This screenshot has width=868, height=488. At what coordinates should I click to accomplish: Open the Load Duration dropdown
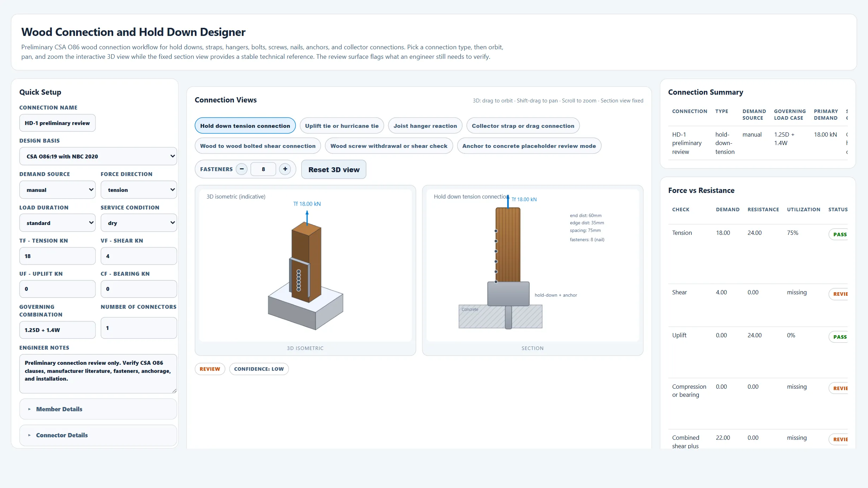pos(57,223)
